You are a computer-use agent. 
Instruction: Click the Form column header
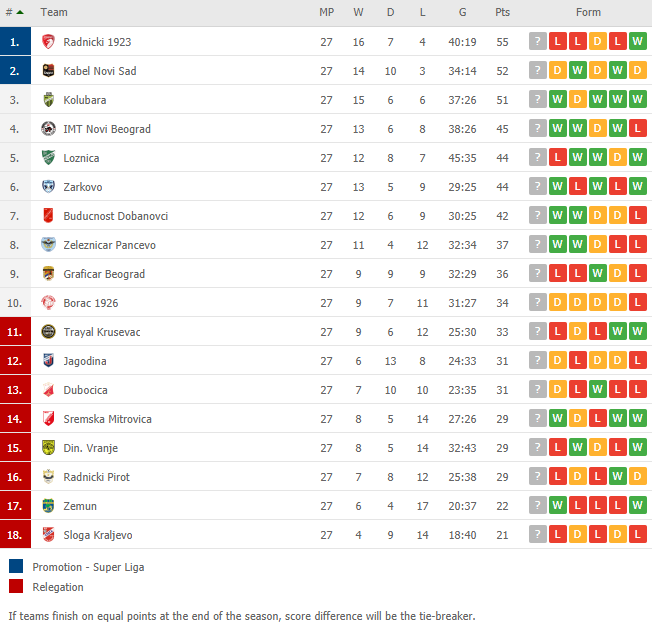click(x=588, y=12)
